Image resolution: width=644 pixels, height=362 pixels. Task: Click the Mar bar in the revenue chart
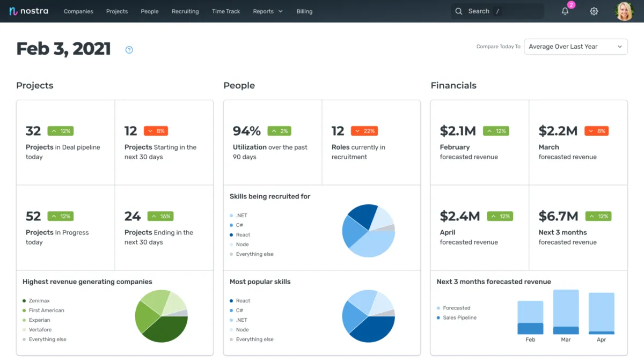pos(566,312)
